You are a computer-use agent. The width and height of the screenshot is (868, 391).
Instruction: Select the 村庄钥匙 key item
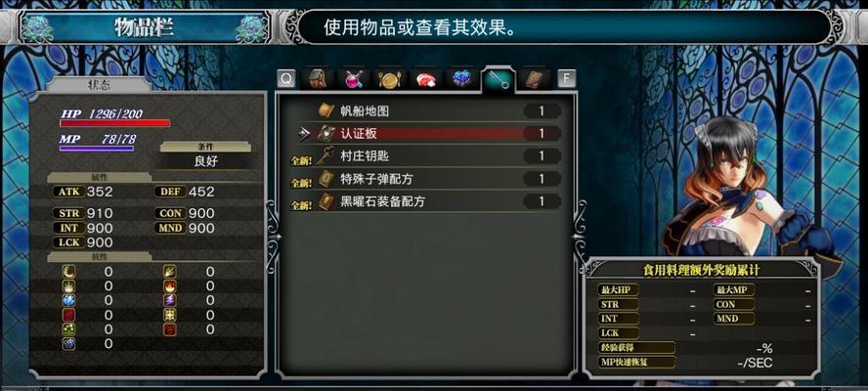click(x=424, y=156)
